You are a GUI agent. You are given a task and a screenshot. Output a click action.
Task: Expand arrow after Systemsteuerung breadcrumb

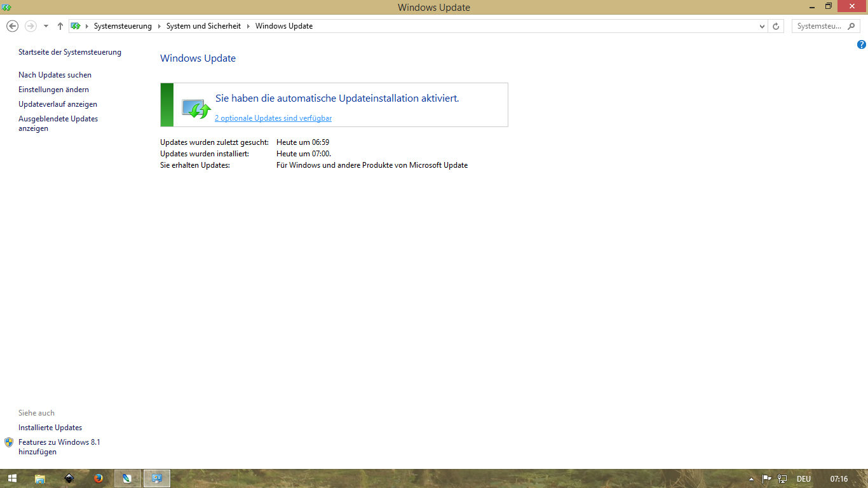pos(159,26)
